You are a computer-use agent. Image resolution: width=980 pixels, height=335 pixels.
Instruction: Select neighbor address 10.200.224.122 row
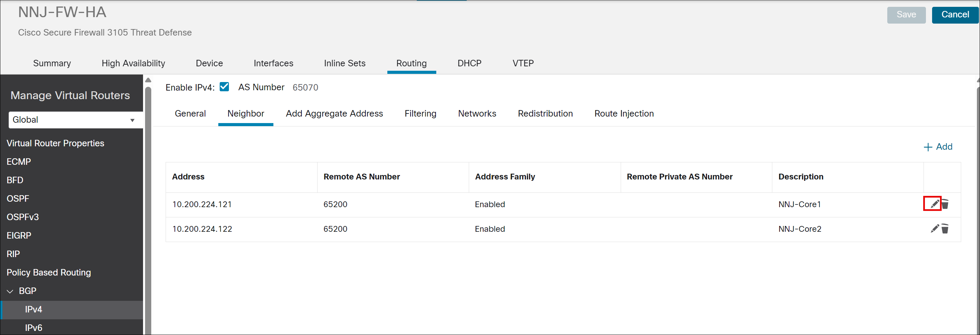pos(202,229)
